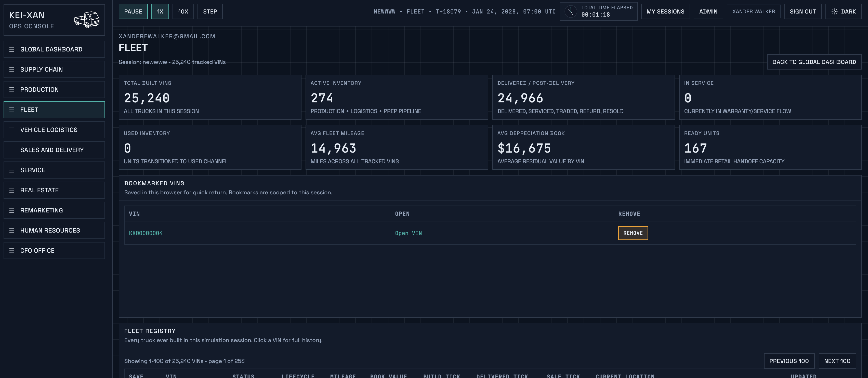The width and height of the screenshot is (868, 378).
Task: Click the hamburger icon beside Vehicle Logistics
Action: tap(12, 130)
